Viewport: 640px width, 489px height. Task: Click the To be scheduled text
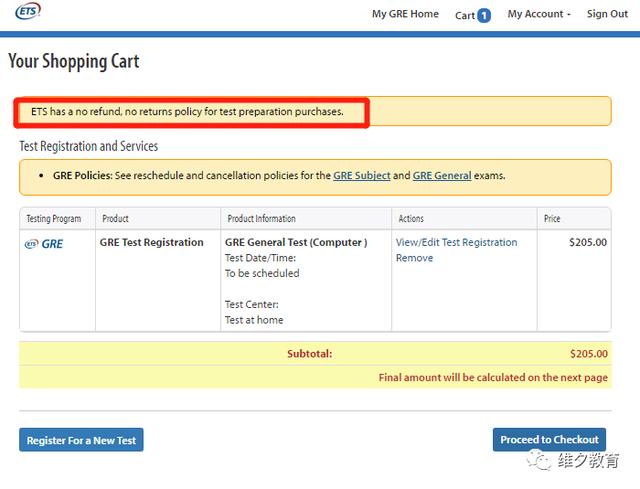(262, 273)
